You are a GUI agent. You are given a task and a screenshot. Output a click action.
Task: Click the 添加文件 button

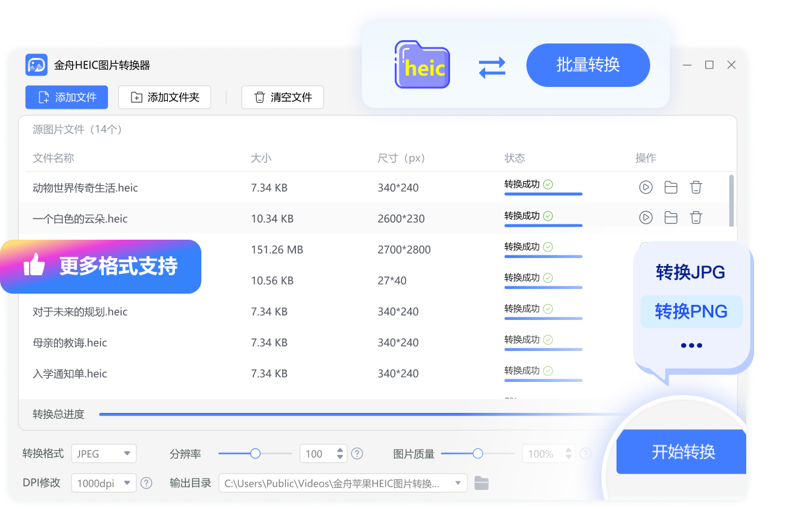click(x=67, y=97)
